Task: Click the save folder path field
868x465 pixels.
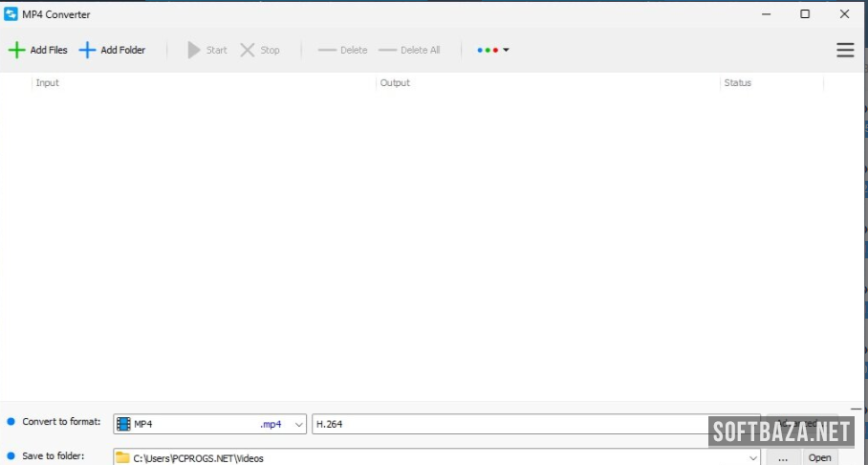Action: click(x=430, y=457)
